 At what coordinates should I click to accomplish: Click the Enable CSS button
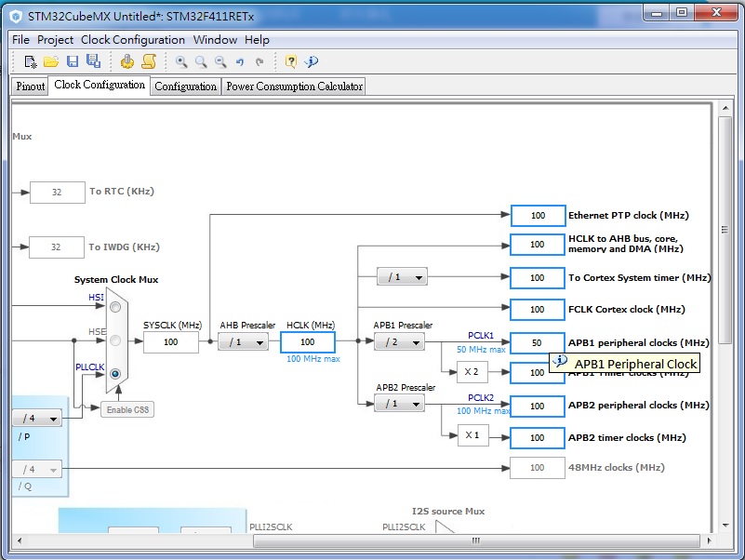[x=127, y=410]
